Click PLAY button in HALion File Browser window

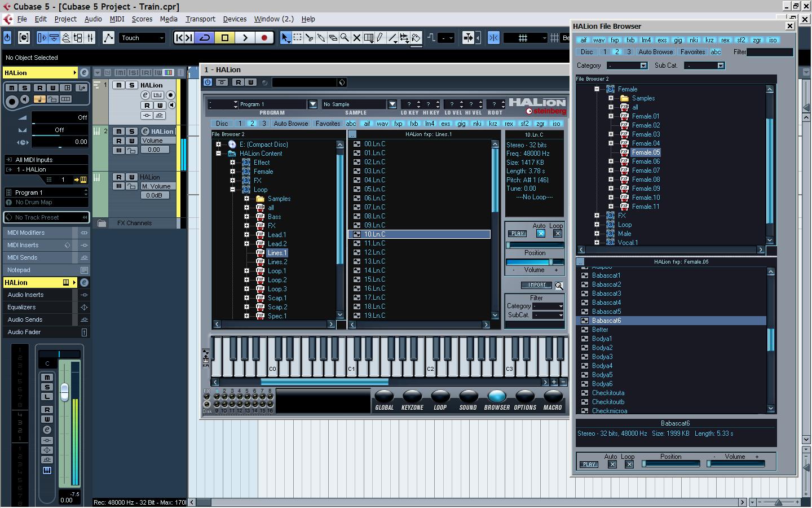pos(589,465)
